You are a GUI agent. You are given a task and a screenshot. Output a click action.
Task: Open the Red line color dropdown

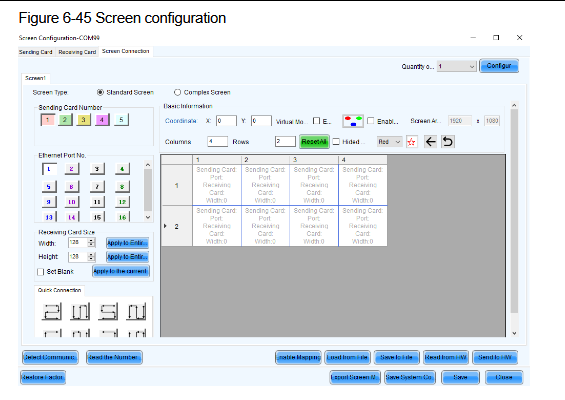389,142
